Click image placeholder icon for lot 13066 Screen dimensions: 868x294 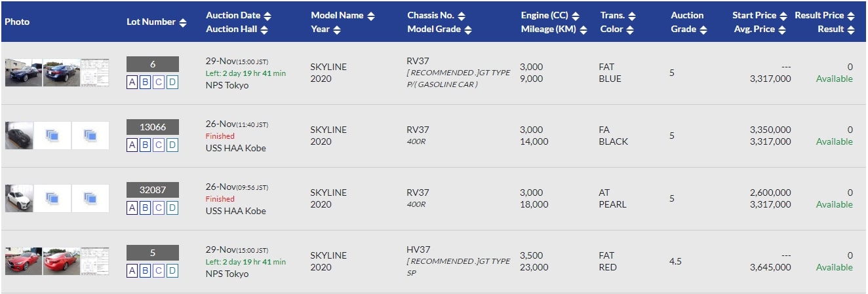[x=52, y=136]
